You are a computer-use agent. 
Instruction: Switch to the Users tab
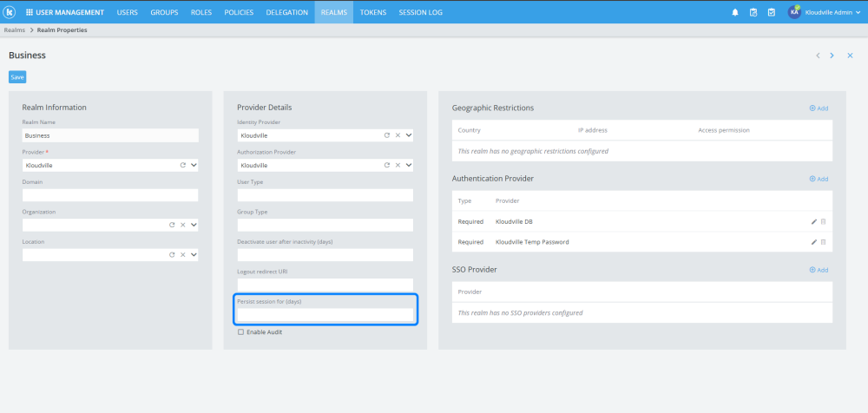point(128,12)
